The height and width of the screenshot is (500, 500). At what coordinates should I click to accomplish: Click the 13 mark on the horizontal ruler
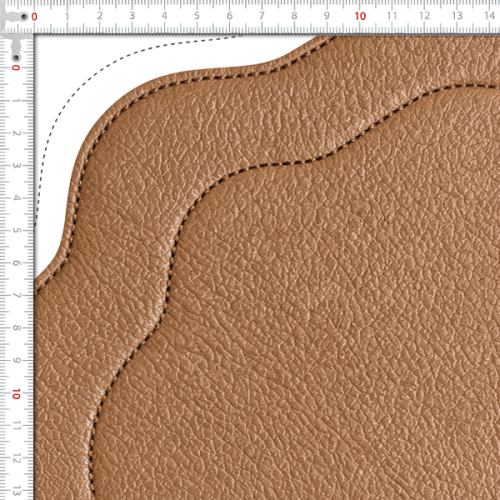point(457,16)
